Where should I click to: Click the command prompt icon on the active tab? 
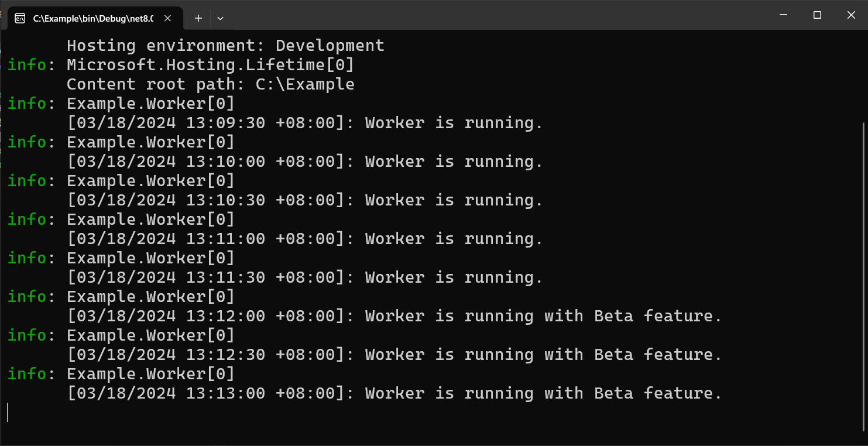pos(20,18)
